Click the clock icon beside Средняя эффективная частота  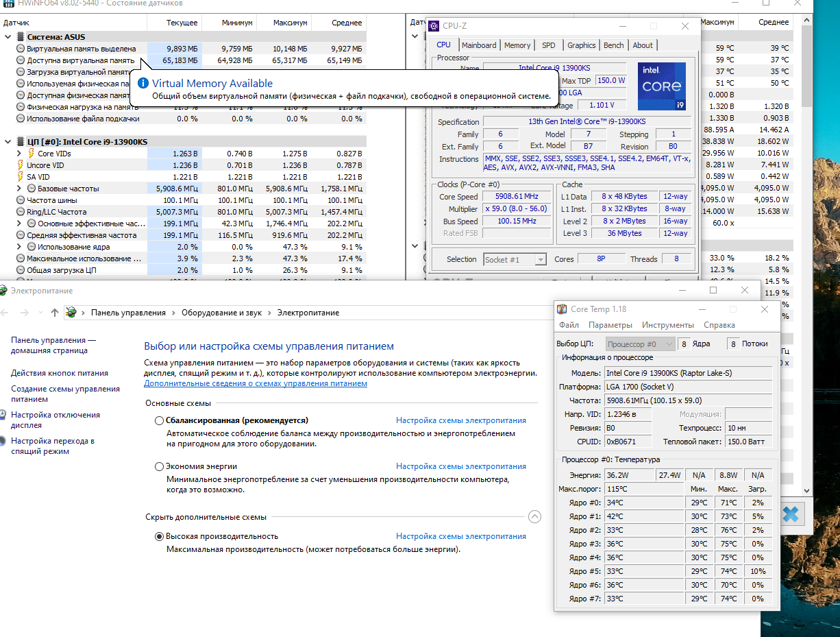pos(21,235)
